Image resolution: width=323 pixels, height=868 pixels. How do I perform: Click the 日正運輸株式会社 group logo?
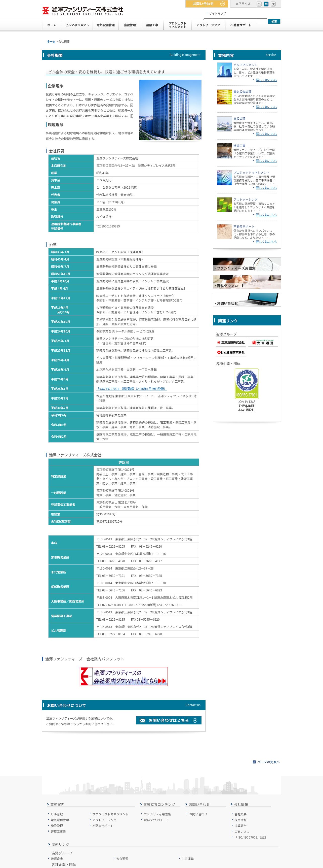pyautogui.click(x=231, y=352)
